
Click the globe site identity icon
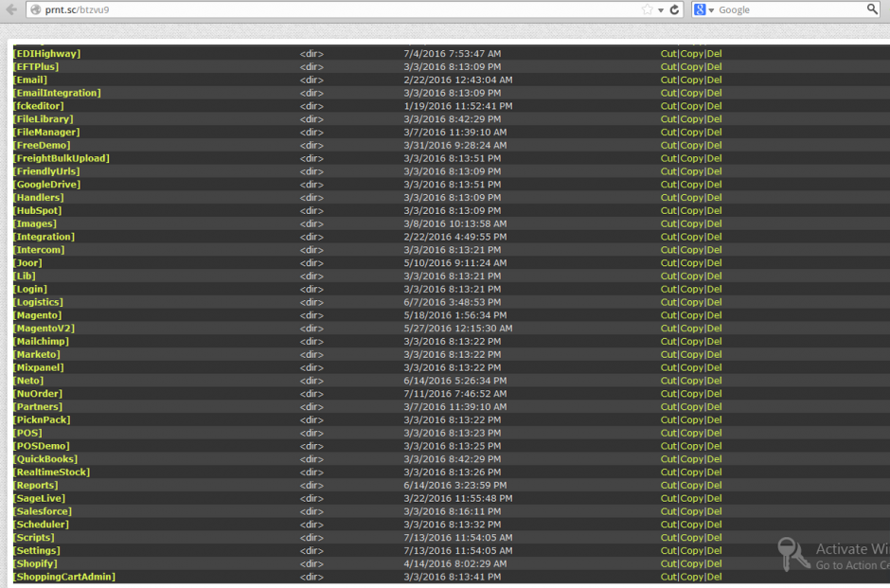[35, 9]
